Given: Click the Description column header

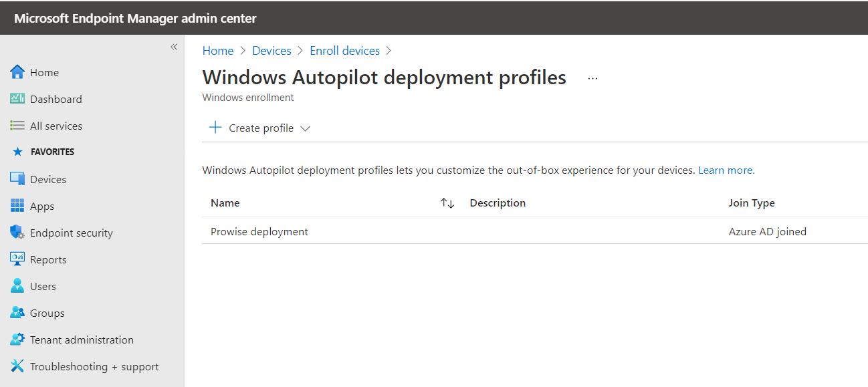Looking at the screenshot, I should 498,203.
